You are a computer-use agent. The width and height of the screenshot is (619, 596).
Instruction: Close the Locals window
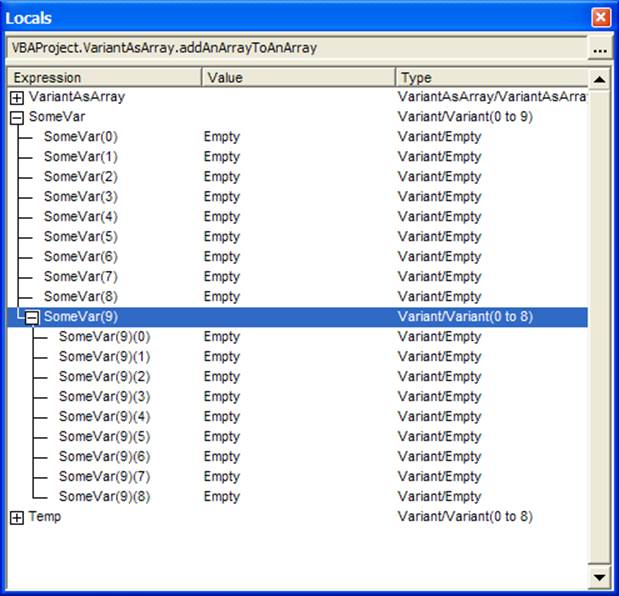pos(600,17)
